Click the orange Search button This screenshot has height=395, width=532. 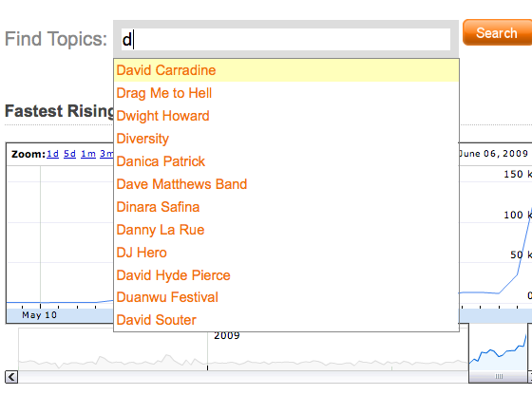(x=497, y=32)
